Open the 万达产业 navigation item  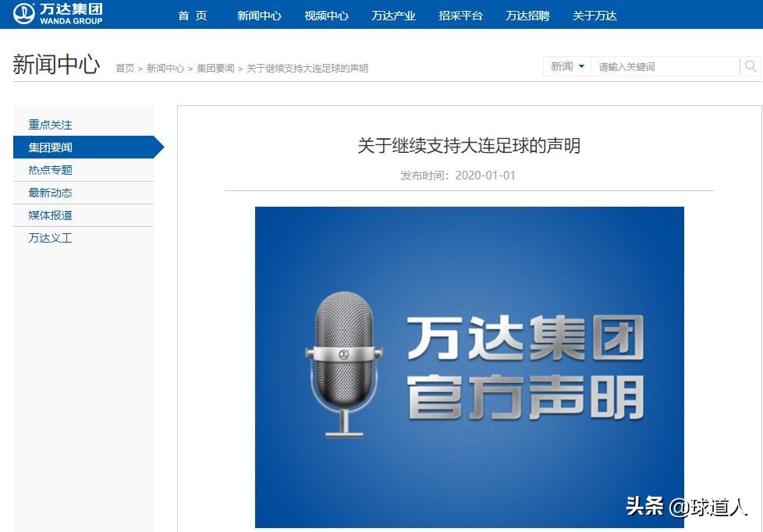tap(393, 15)
